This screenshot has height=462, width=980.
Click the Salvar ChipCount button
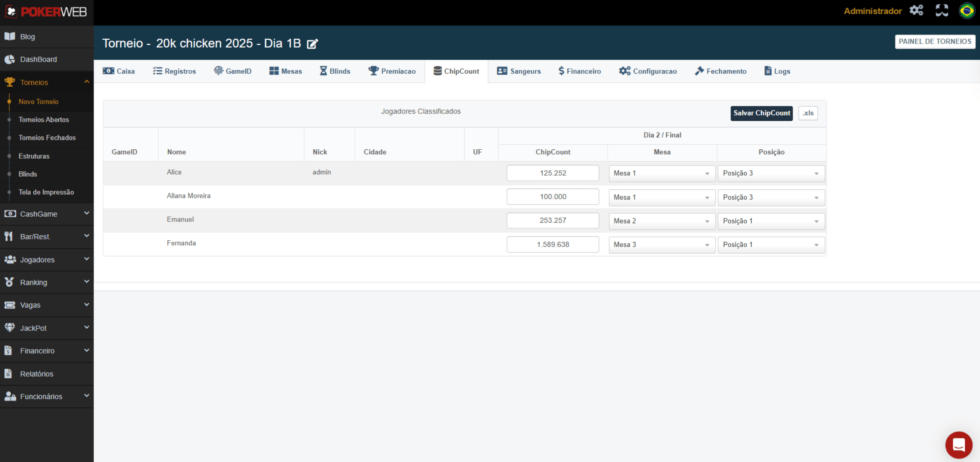[x=761, y=113]
